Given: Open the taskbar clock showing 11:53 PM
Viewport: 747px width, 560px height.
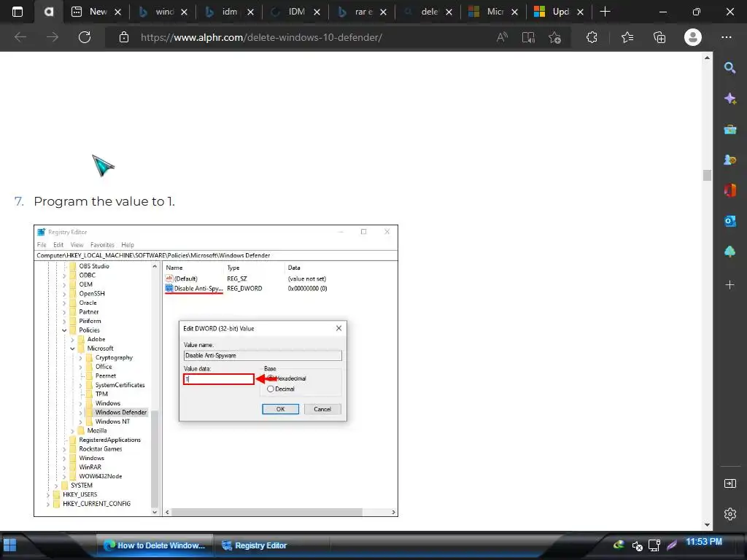Looking at the screenshot, I should (704, 542).
